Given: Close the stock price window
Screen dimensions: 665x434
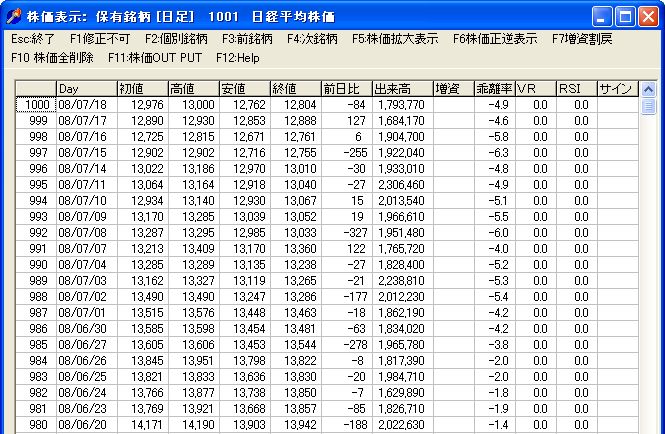Looking at the screenshot, I should pyautogui.click(x=648, y=17).
